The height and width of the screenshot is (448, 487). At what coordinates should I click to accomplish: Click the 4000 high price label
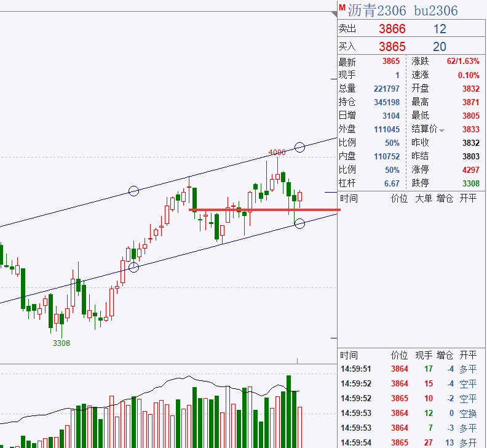pos(277,152)
